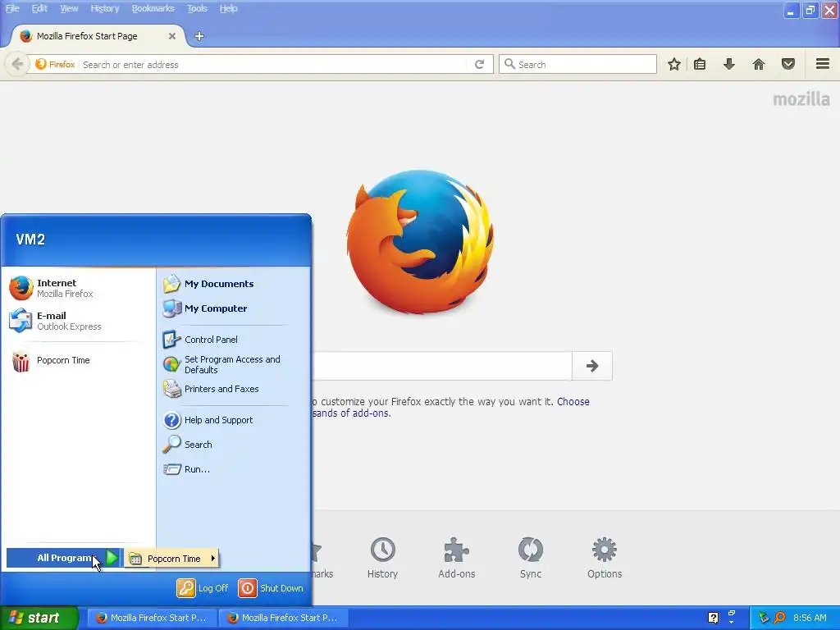This screenshot has height=630, width=840.
Task: Open the History menu in menu bar
Action: (104, 8)
